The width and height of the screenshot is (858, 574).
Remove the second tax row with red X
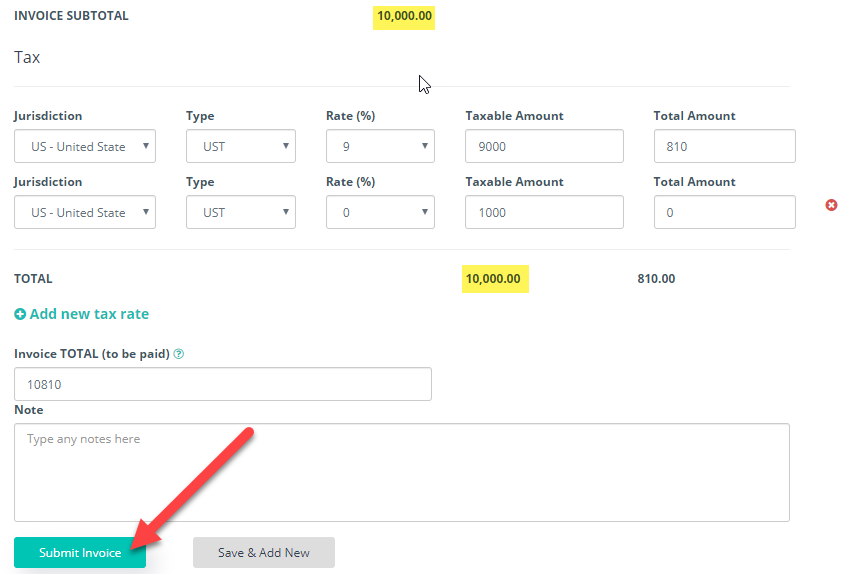831,205
